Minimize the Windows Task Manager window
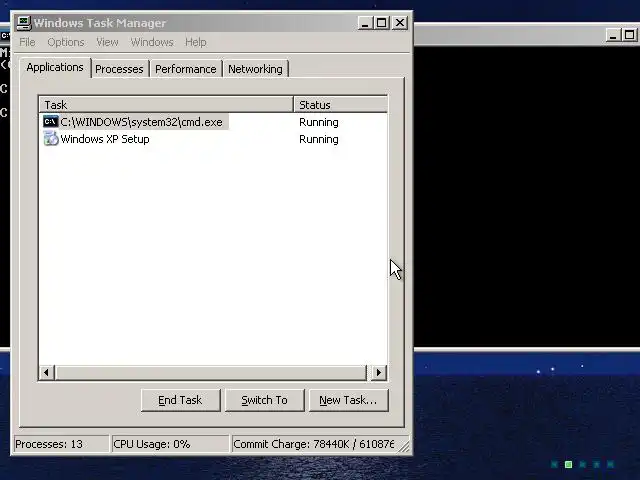The image size is (640, 480). pos(365,23)
